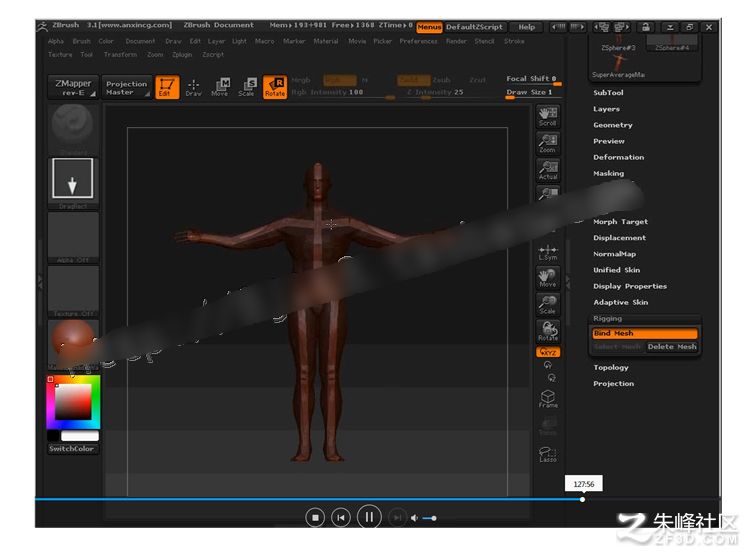Click the Scale magnifier icon in right shelf
Viewport: 750px width, 555px height.
pos(548,304)
